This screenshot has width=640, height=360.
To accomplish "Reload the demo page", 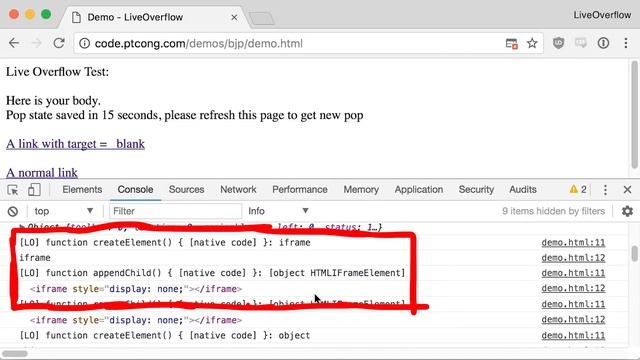I will coord(59,43).
